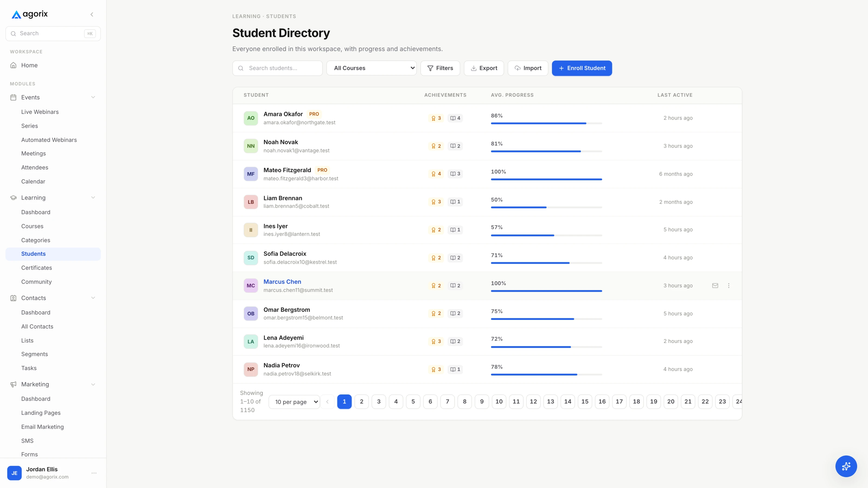Click the Marketing megaphone icon
Viewport: 868px width, 488px height.
pyautogui.click(x=14, y=384)
